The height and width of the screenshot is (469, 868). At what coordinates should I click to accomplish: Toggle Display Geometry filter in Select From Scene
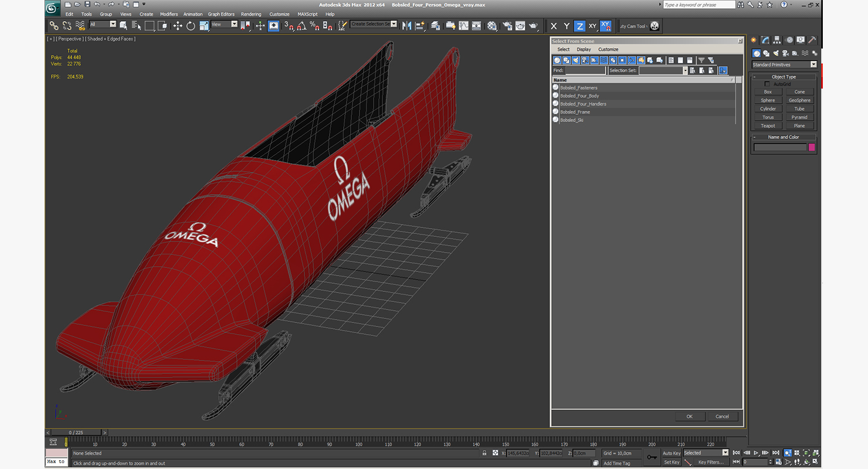[557, 60]
